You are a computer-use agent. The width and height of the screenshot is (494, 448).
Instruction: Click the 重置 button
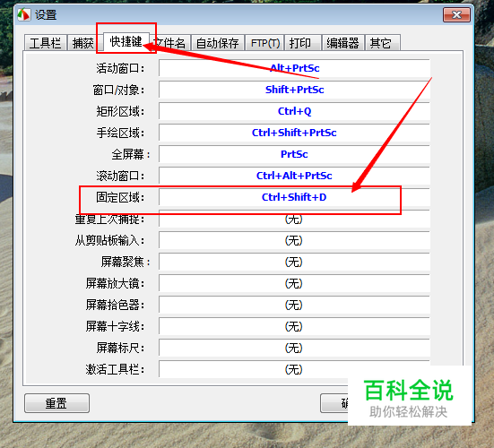coord(56,403)
